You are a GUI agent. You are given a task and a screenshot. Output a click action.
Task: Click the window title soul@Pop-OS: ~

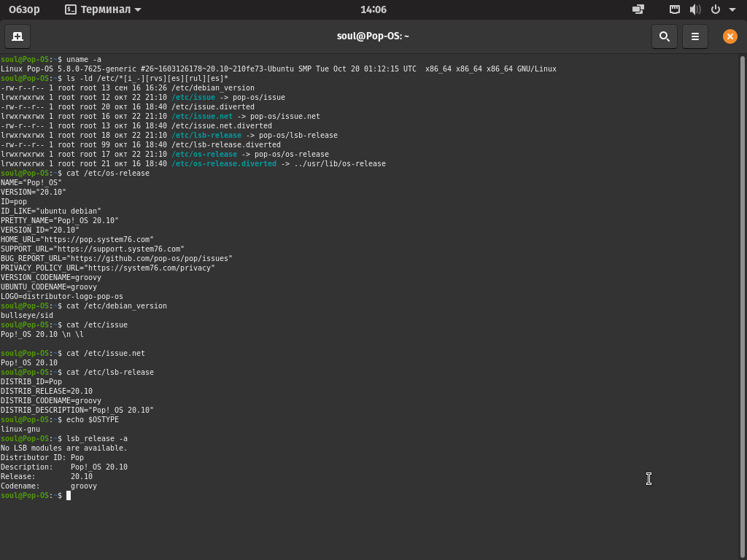(373, 36)
